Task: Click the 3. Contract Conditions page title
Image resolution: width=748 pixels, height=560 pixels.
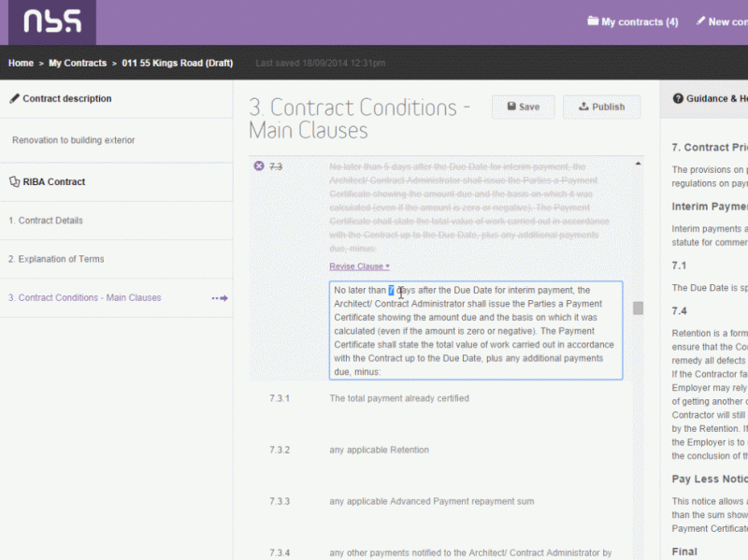Action: [x=360, y=119]
